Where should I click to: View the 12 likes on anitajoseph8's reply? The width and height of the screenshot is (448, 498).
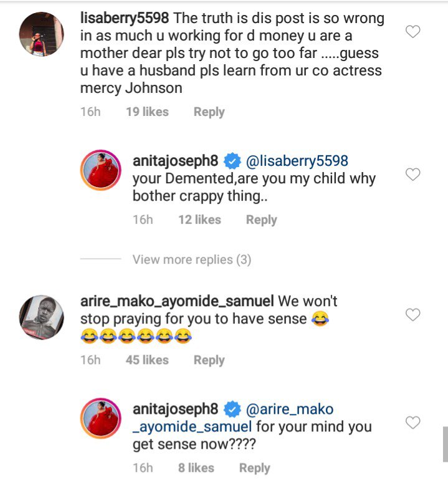(199, 220)
